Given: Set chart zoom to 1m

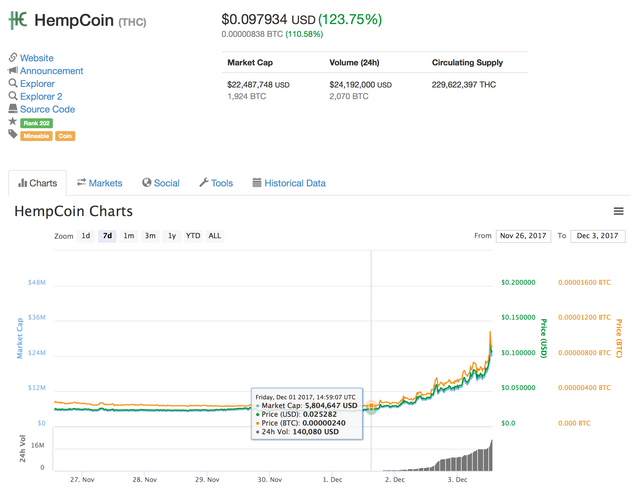Looking at the screenshot, I should (129, 236).
